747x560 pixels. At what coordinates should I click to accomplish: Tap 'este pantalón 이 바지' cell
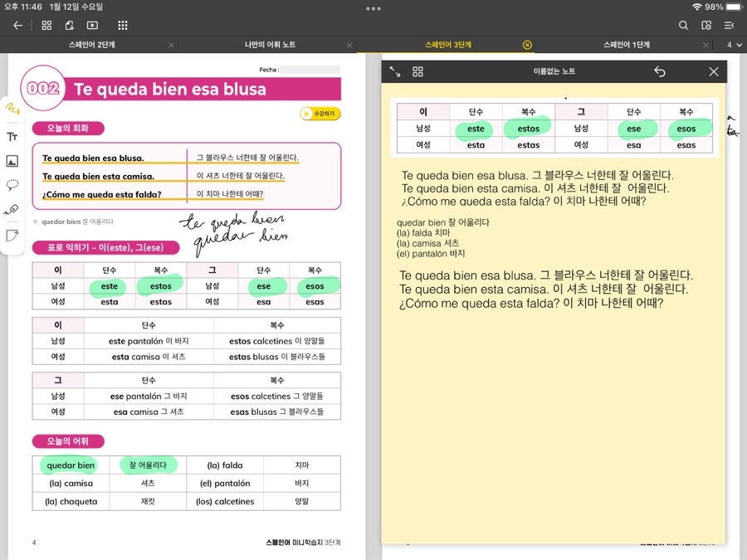click(x=149, y=341)
